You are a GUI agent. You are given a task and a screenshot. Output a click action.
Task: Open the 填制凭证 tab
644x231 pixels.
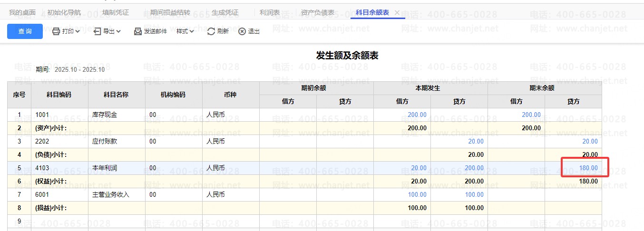116,12
